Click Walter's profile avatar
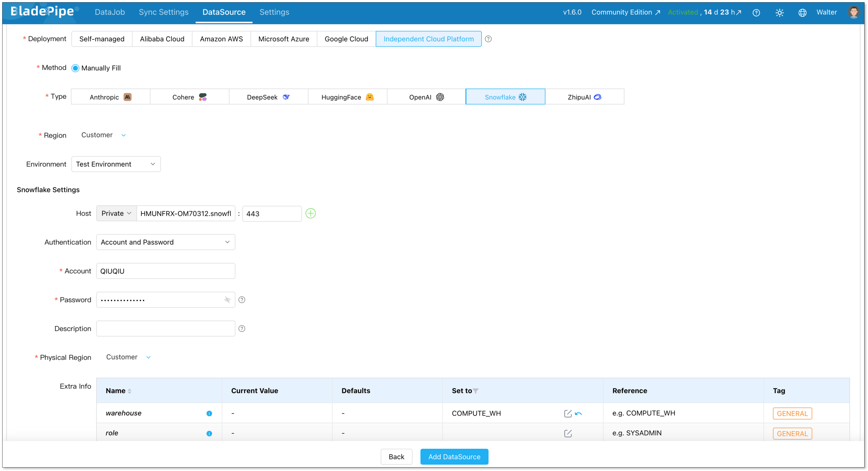The height and width of the screenshot is (471, 868). 854,12
